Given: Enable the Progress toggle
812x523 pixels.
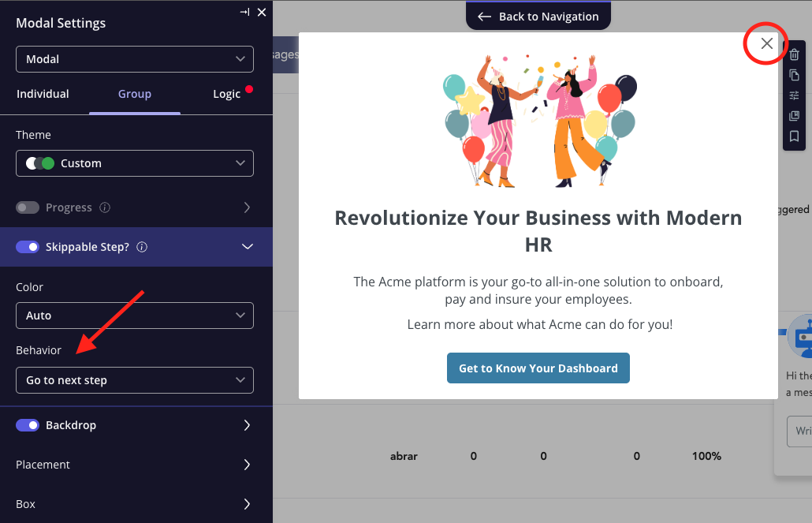Looking at the screenshot, I should click(28, 207).
